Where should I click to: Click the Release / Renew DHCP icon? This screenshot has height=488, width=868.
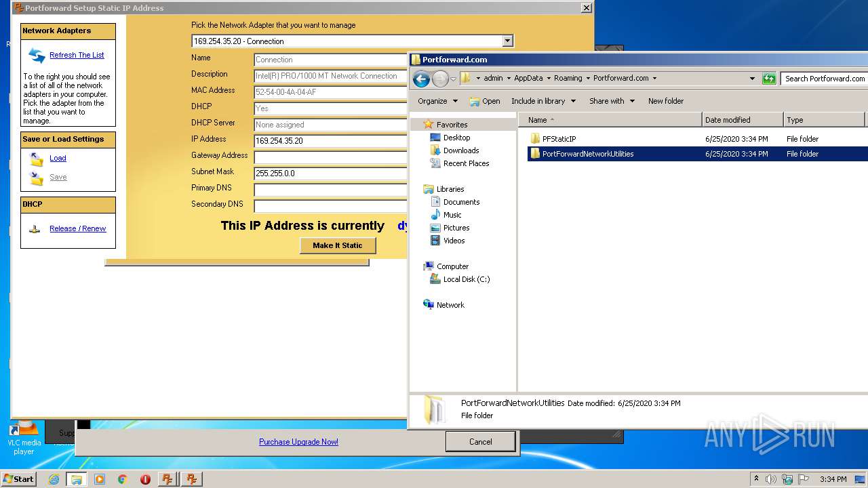35,229
